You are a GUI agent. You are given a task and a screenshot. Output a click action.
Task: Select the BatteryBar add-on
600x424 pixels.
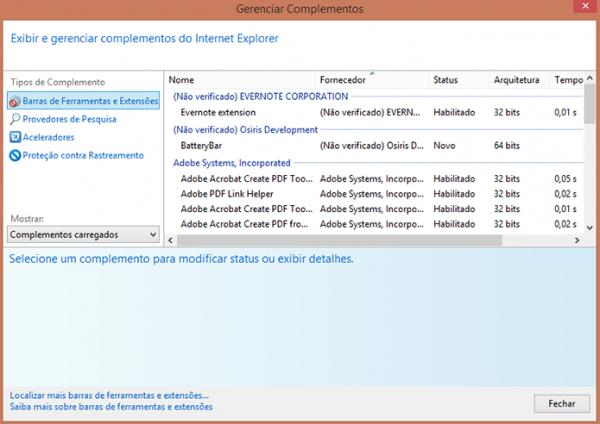tap(375, 146)
